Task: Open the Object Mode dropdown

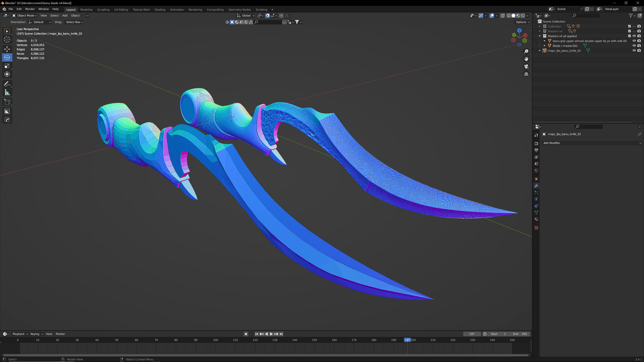Action: (24, 15)
